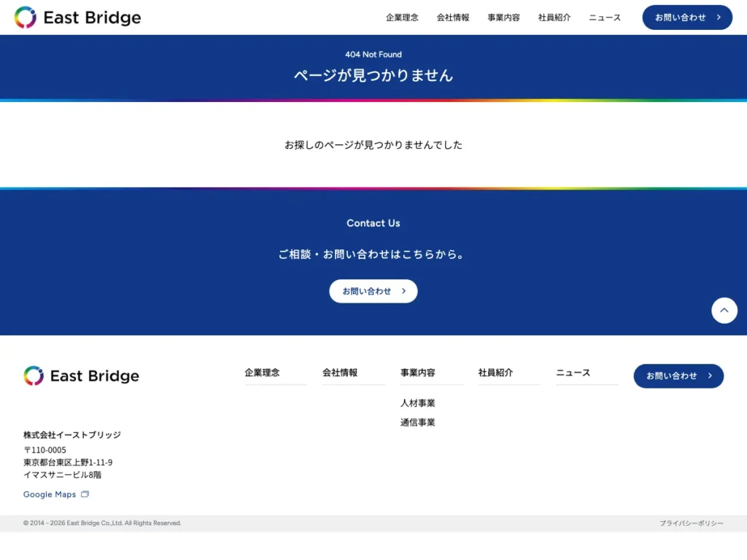Open 事業内容 link in the footer
The height and width of the screenshot is (560, 747).
(x=418, y=373)
